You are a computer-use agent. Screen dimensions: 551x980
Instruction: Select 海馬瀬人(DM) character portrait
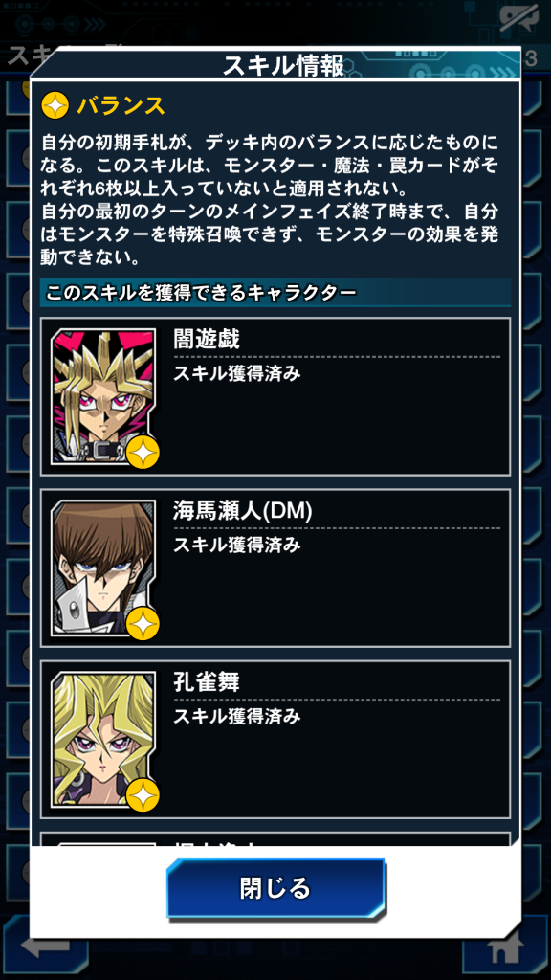point(103,568)
